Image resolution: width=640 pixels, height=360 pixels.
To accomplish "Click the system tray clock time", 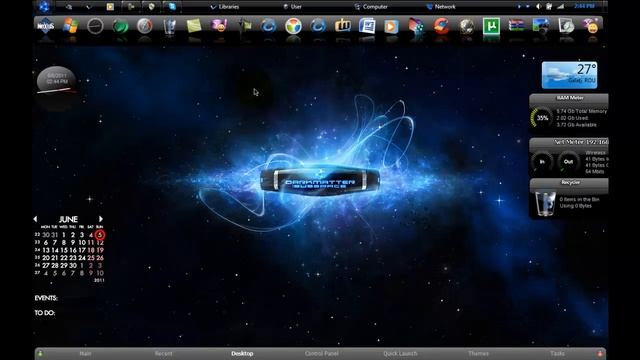I will tap(584, 7).
